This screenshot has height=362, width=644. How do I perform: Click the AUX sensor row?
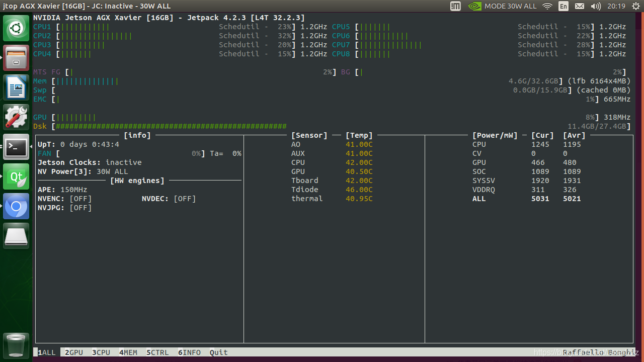tap(332, 153)
